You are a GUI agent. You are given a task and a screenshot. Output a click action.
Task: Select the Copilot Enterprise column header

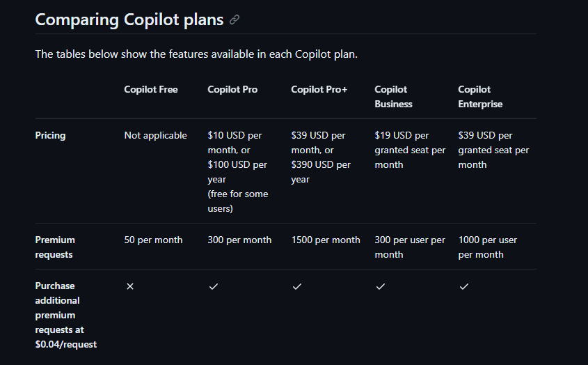click(x=480, y=96)
